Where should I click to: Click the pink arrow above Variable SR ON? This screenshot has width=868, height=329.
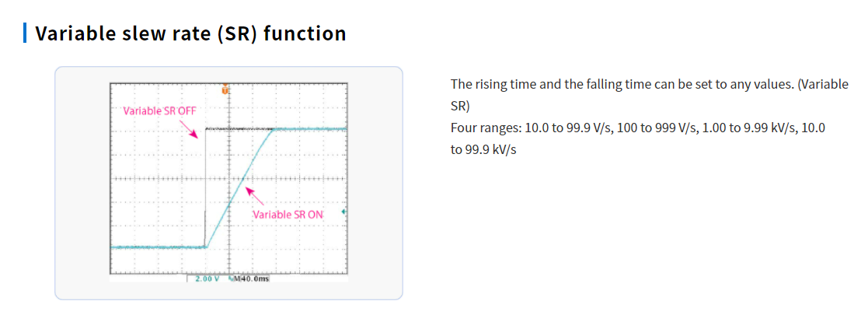[x=254, y=196]
